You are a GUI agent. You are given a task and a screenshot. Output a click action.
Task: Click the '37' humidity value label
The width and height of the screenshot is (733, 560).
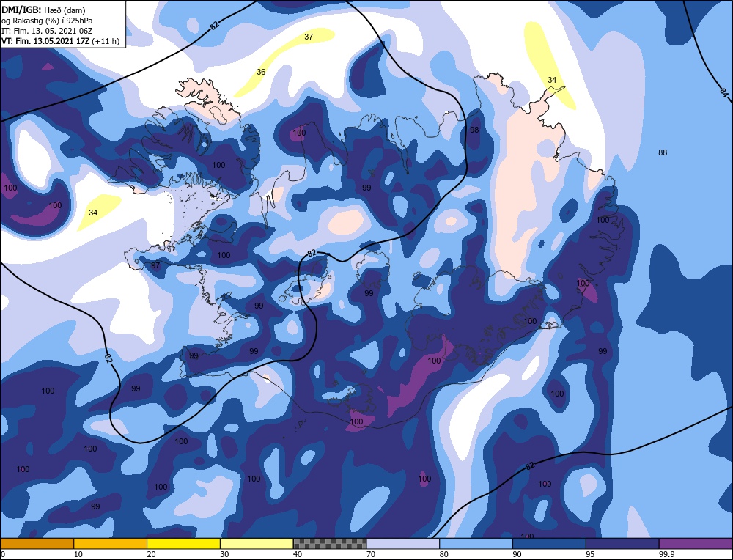click(309, 37)
